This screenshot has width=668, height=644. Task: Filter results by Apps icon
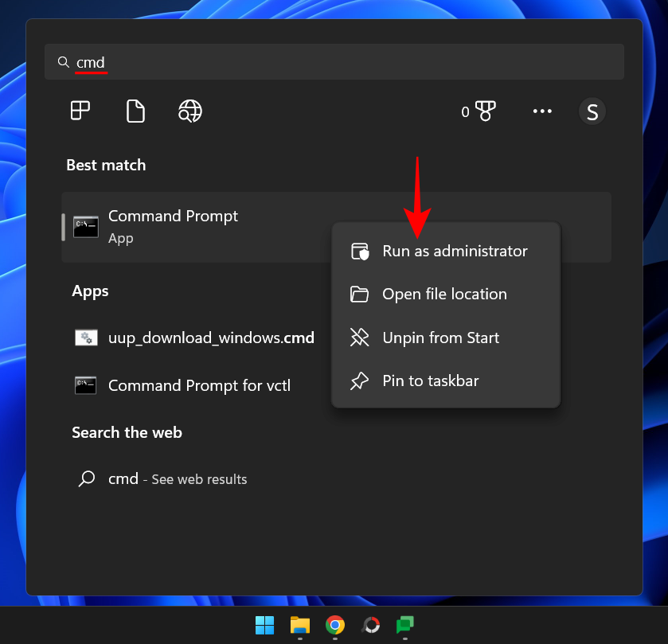click(80, 111)
